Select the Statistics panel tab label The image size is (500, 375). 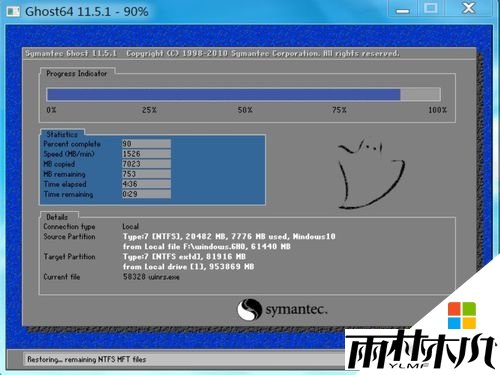coord(62,134)
